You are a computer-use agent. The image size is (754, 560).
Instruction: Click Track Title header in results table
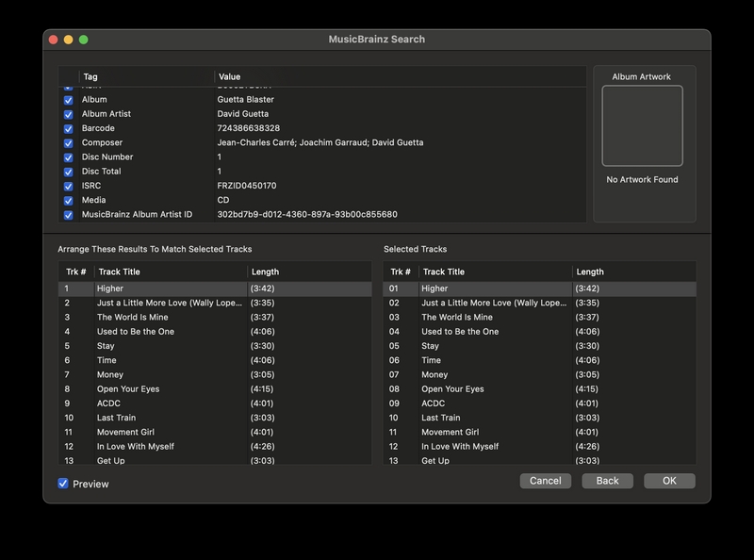pyautogui.click(x=171, y=272)
